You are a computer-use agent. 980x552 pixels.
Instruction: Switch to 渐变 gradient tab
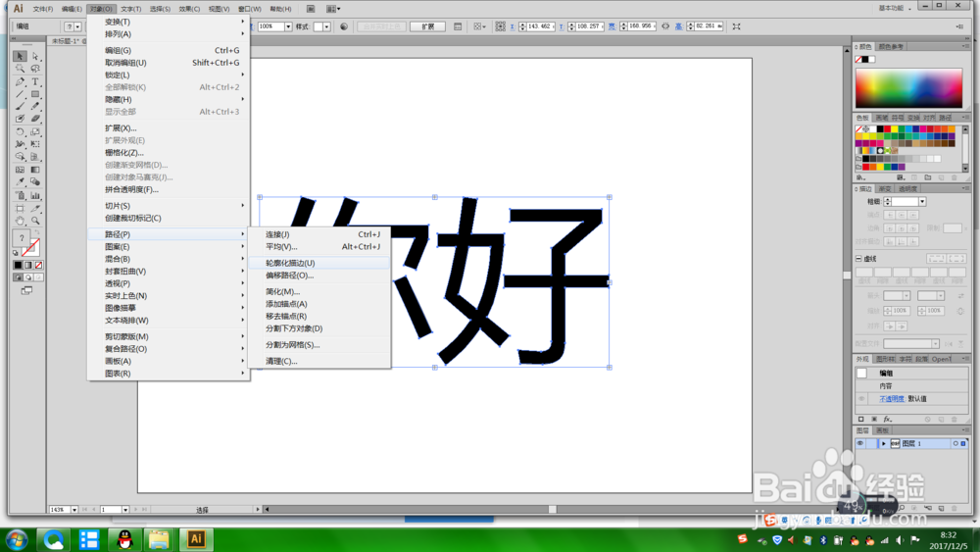point(886,189)
